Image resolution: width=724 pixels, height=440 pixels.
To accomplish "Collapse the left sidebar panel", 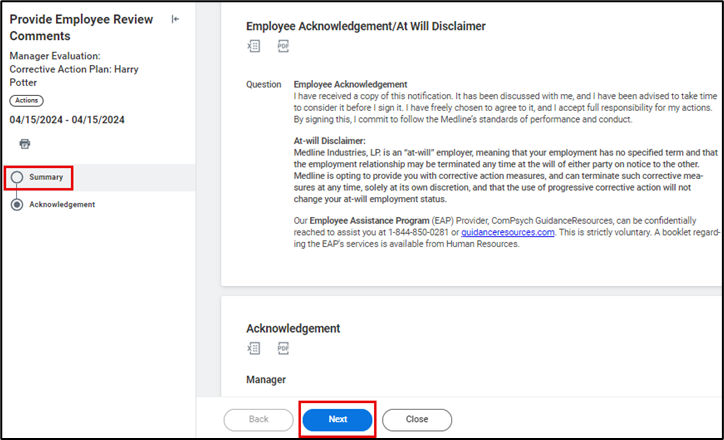I will tap(176, 19).
